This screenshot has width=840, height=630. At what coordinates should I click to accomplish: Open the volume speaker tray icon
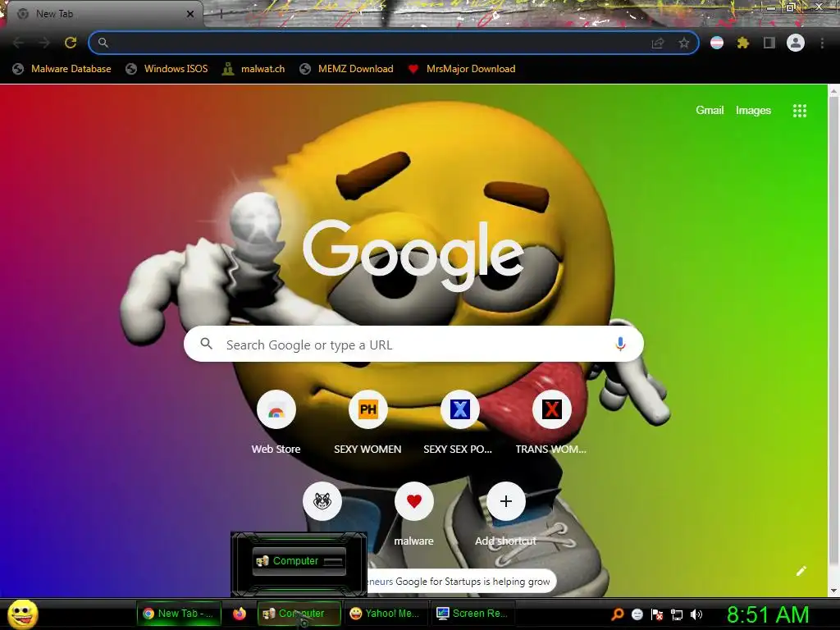click(696, 614)
